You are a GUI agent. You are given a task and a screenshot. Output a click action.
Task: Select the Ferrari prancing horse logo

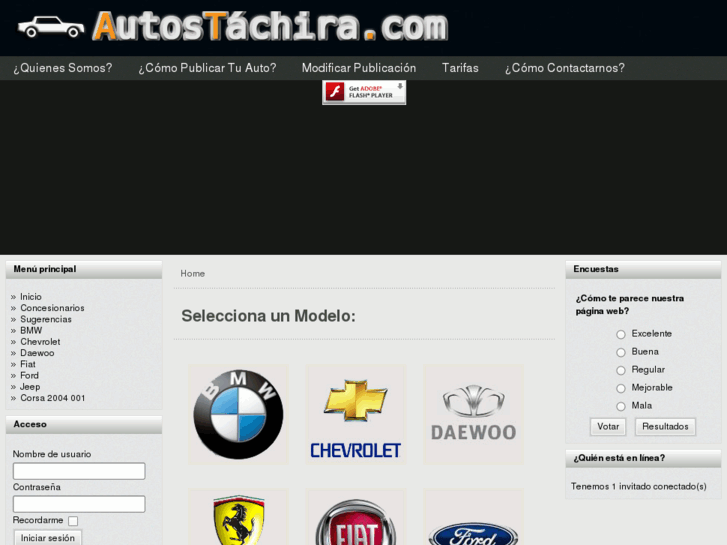point(238,517)
